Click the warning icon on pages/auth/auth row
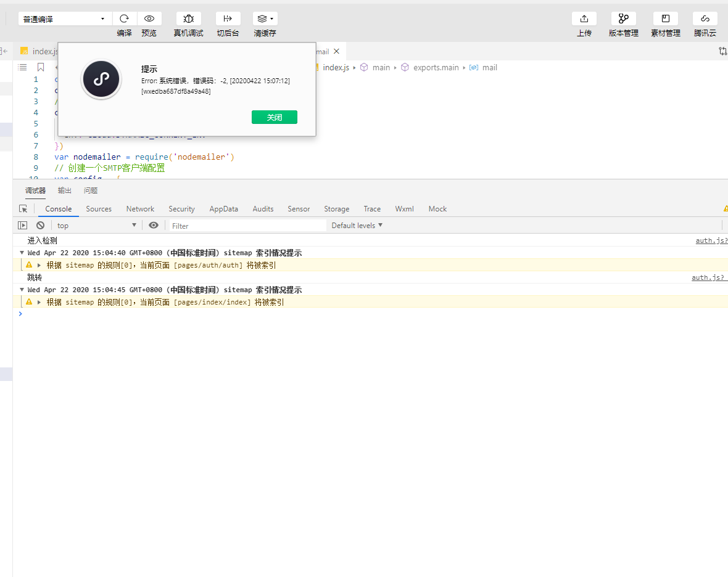This screenshot has width=728, height=577. point(29,265)
